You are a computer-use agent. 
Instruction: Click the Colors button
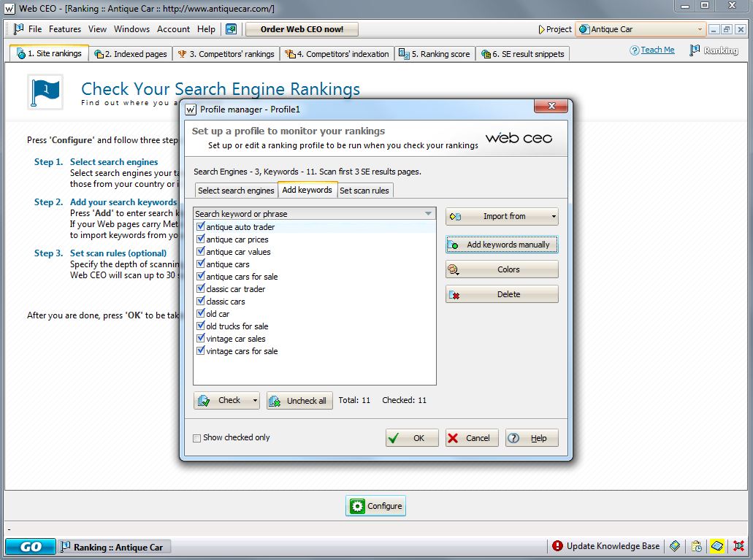click(x=502, y=269)
